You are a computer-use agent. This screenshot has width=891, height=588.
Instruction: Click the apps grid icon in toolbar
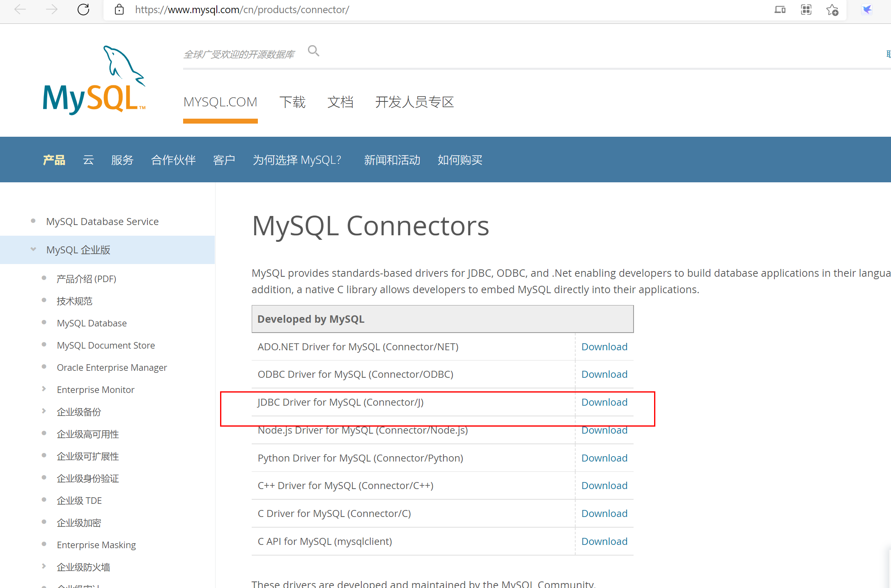point(806,9)
